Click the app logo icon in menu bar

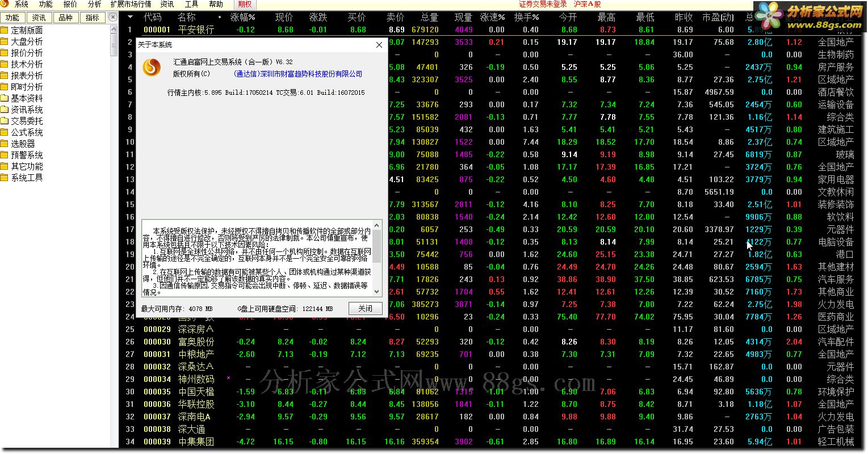tap(5, 4)
